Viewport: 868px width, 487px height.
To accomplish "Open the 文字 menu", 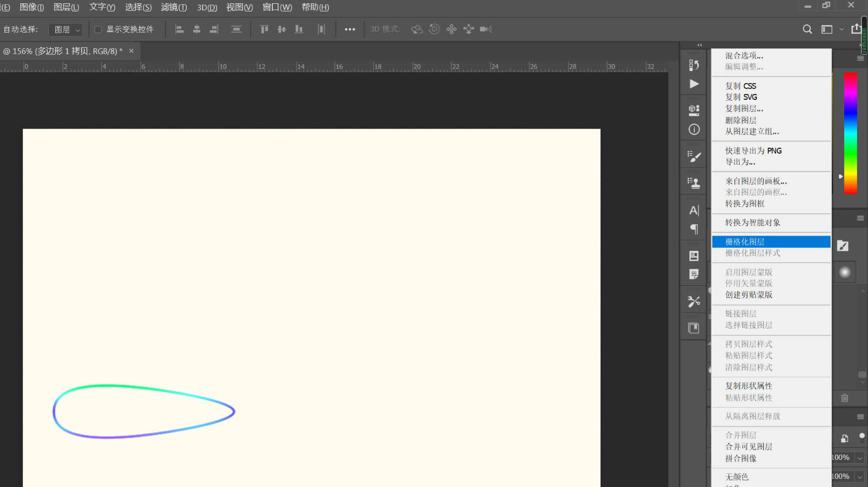I will (x=102, y=7).
